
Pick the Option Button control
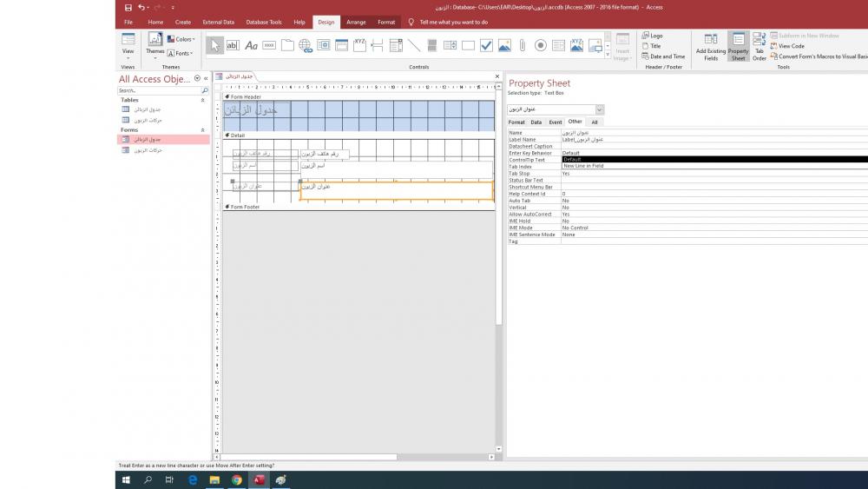click(x=540, y=45)
